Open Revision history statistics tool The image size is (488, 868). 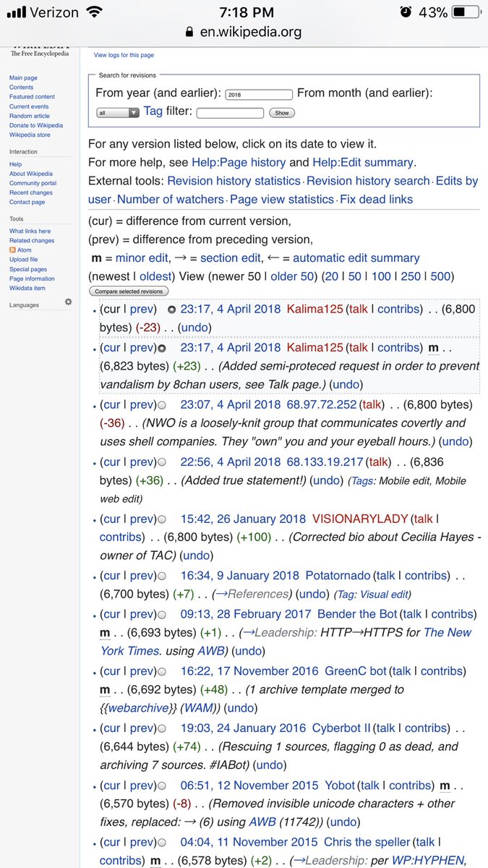(234, 181)
